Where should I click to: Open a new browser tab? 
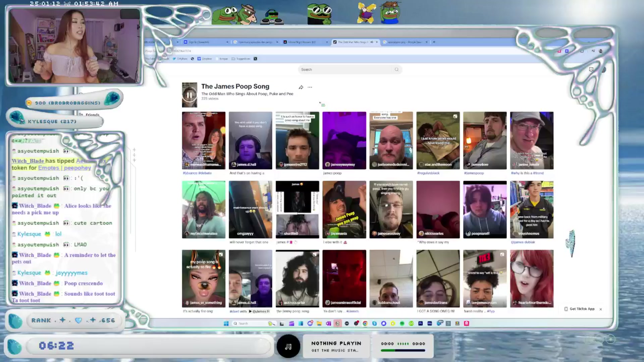(x=434, y=42)
